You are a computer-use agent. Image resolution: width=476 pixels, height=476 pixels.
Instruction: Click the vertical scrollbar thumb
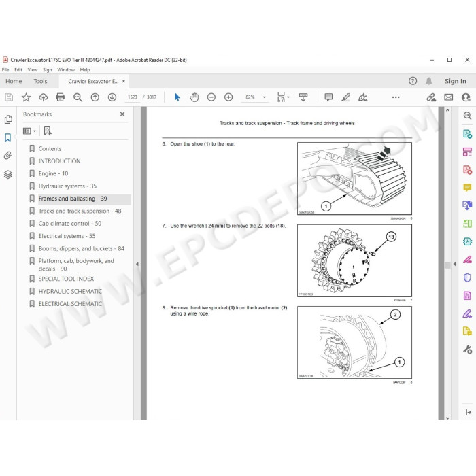click(x=447, y=265)
